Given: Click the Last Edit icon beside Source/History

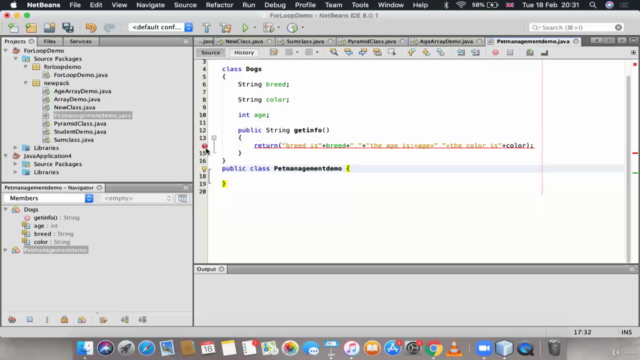Looking at the screenshot, I should coord(274,52).
